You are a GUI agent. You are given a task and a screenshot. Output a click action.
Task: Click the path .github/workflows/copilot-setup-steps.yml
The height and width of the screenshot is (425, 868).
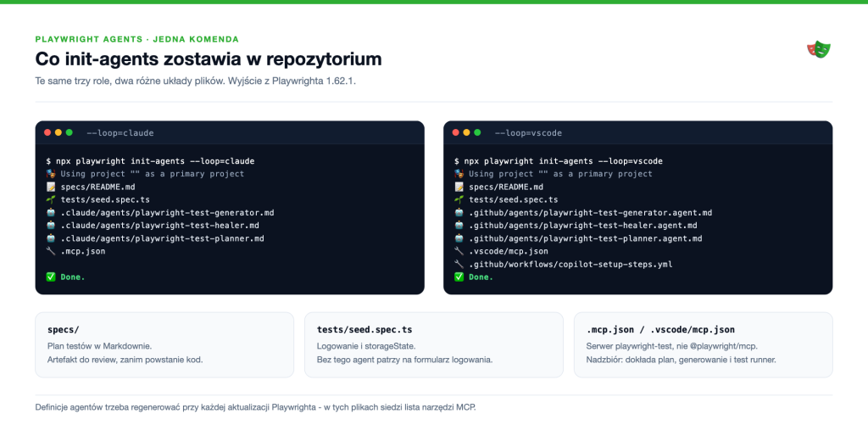click(570, 265)
